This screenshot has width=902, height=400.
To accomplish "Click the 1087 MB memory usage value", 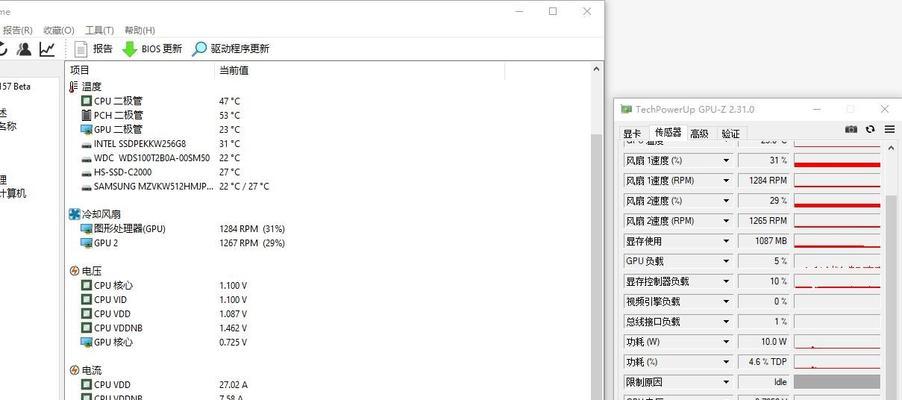I will point(763,241).
